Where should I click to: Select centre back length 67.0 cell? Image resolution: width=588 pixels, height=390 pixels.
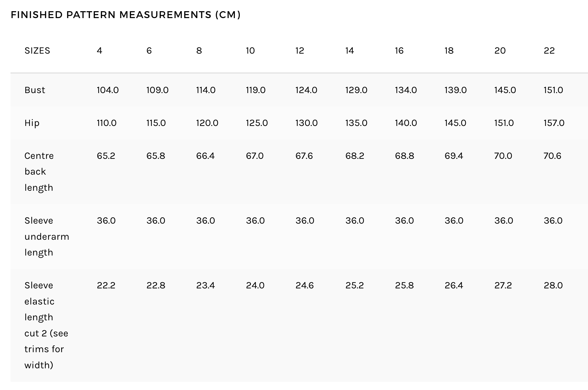pyautogui.click(x=255, y=156)
